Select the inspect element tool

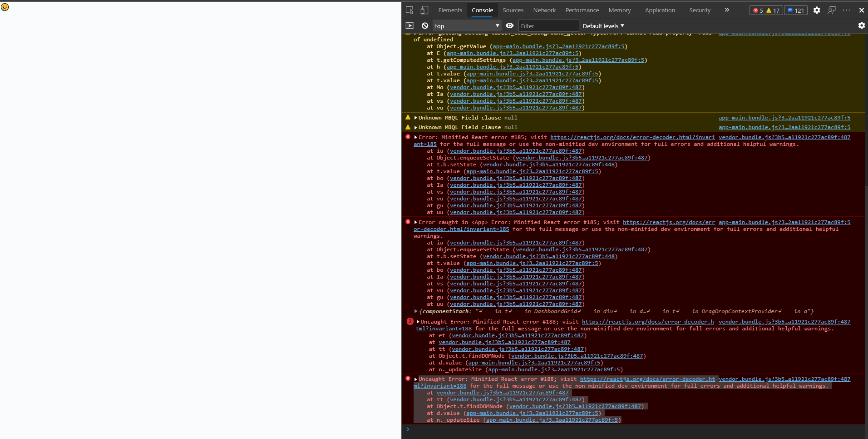point(409,10)
